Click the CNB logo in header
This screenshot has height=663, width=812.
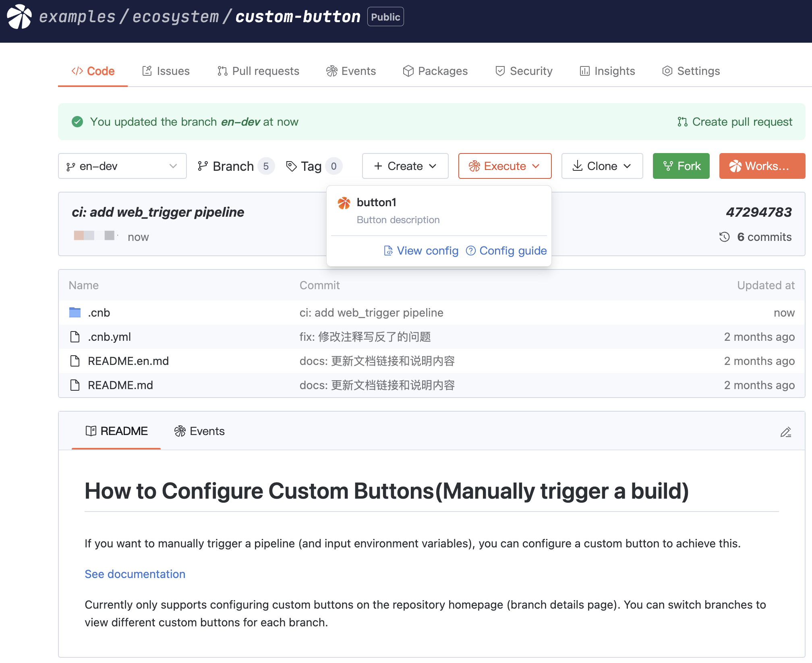coord(19,17)
